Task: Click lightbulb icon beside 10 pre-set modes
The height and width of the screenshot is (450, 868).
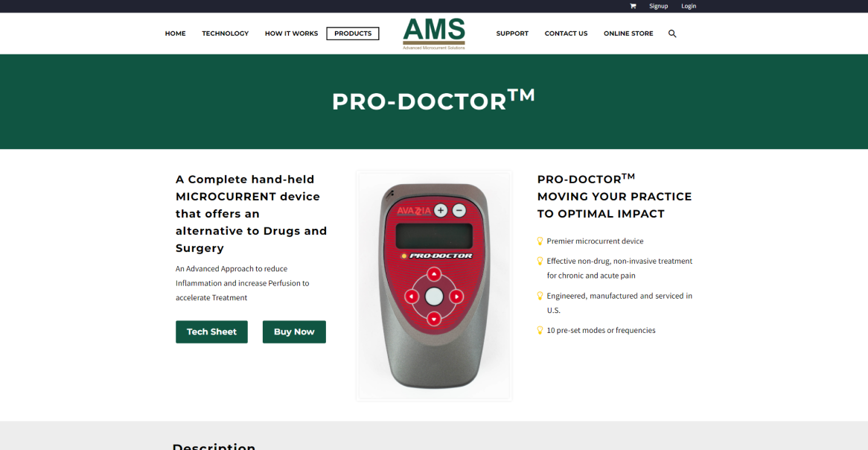Action: 540,330
